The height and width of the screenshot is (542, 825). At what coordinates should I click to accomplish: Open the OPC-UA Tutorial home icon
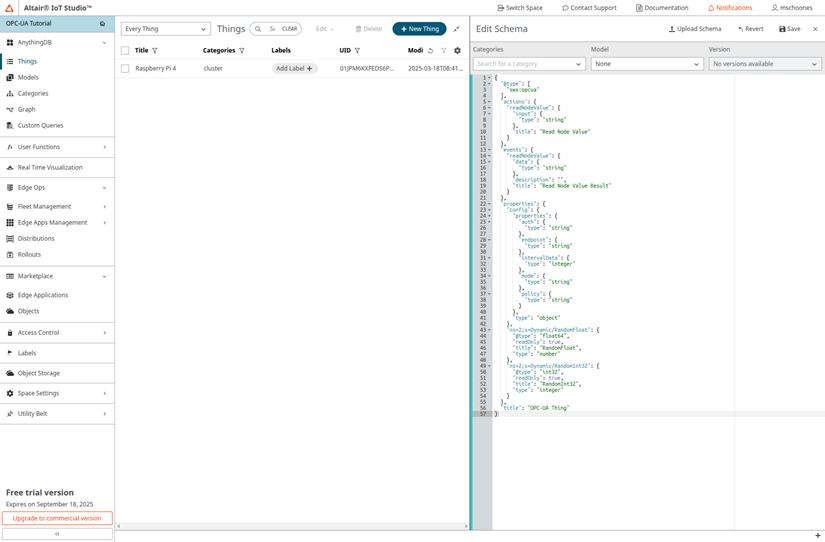point(103,24)
